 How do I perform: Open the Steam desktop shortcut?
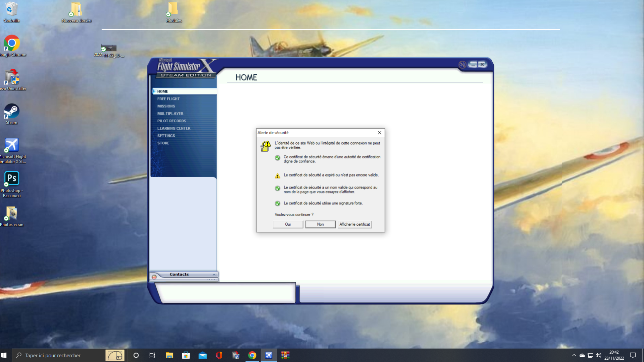tap(11, 112)
